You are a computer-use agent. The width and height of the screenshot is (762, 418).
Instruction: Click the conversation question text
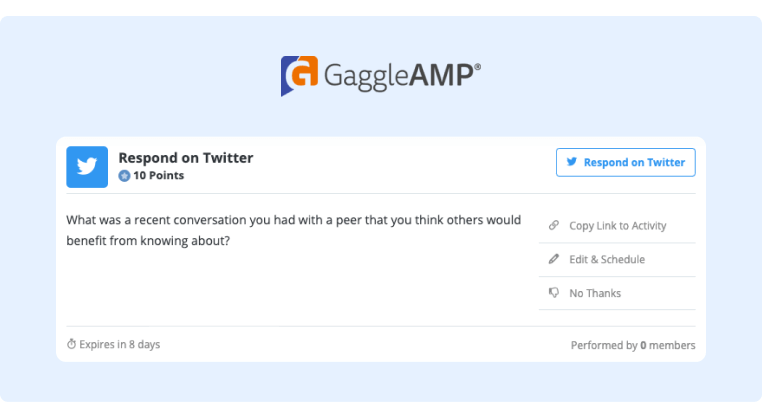[x=294, y=230]
